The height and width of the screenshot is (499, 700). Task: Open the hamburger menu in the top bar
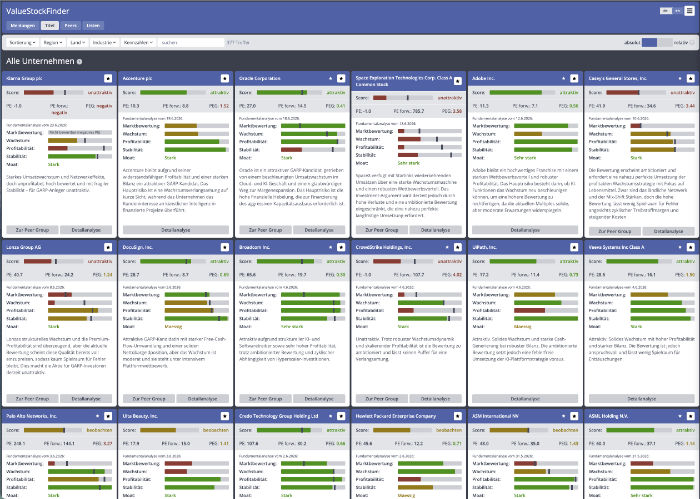(x=690, y=11)
